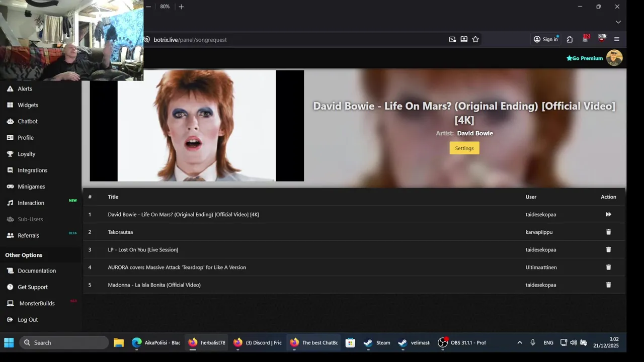The image size is (644, 362).
Task: Open the user avatar in page header
Action: (614, 58)
